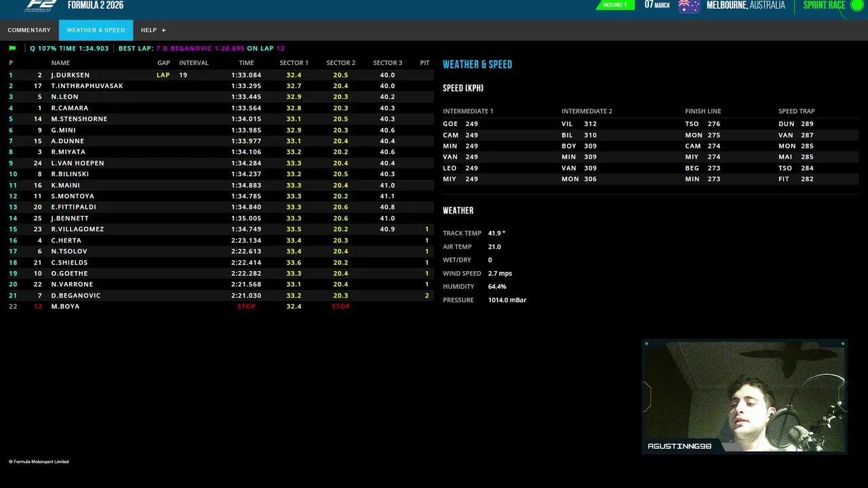The width and height of the screenshot is (868, 488).
Task: Click the best lap 1:28.695 info
Action: (x=201, y=49)
